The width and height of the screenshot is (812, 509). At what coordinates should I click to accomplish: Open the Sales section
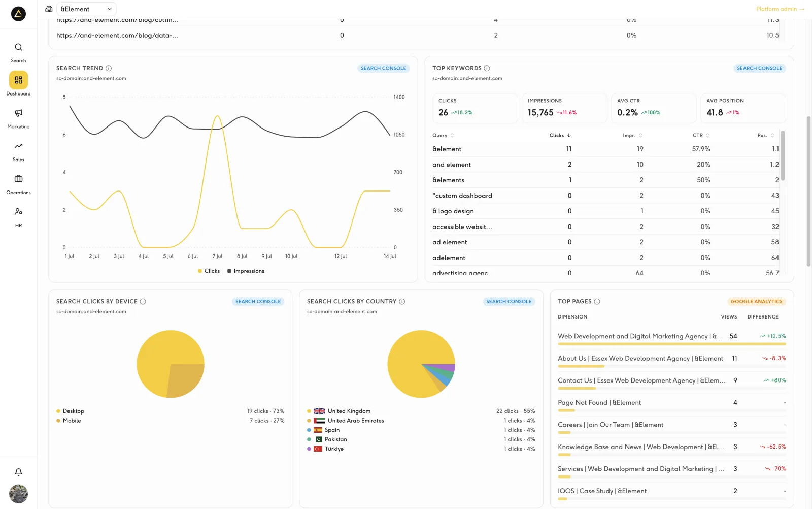18,151
